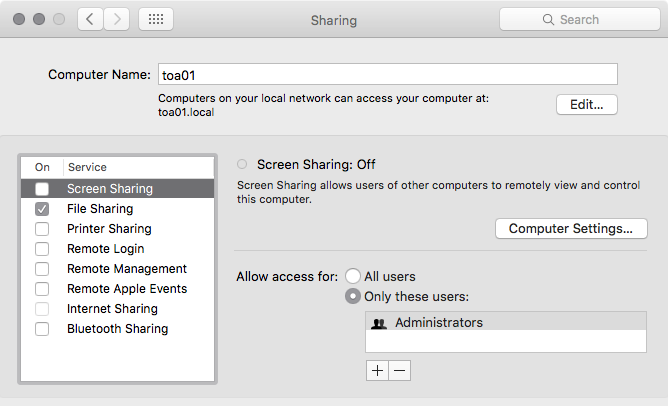The image size is (668, 406).
Task: Select the File Sharing service row
Action: [x=118, y=209]
